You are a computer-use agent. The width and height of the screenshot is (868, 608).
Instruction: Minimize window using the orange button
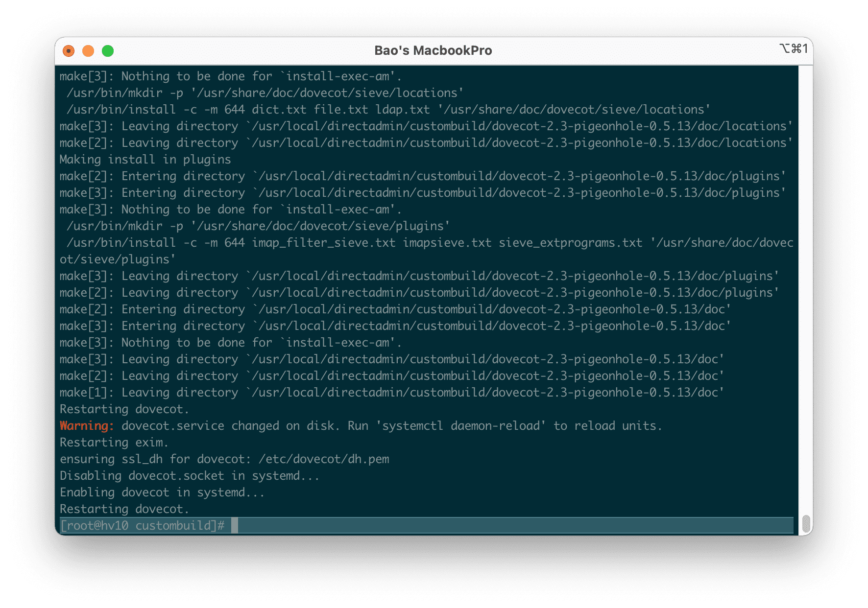(88, 51)
